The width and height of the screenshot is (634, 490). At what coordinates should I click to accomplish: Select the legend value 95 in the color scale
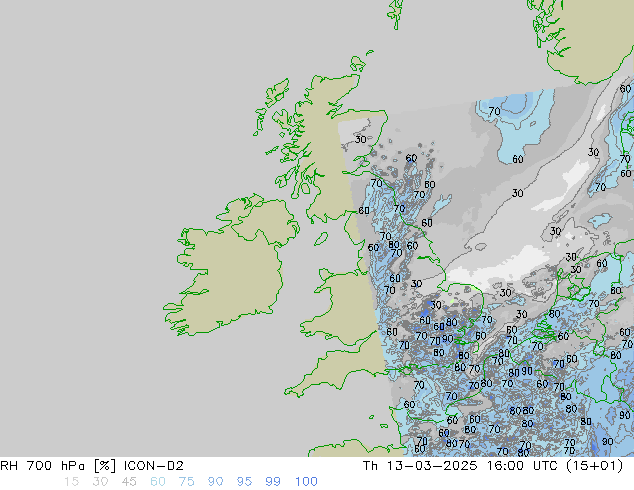point(244,482)
